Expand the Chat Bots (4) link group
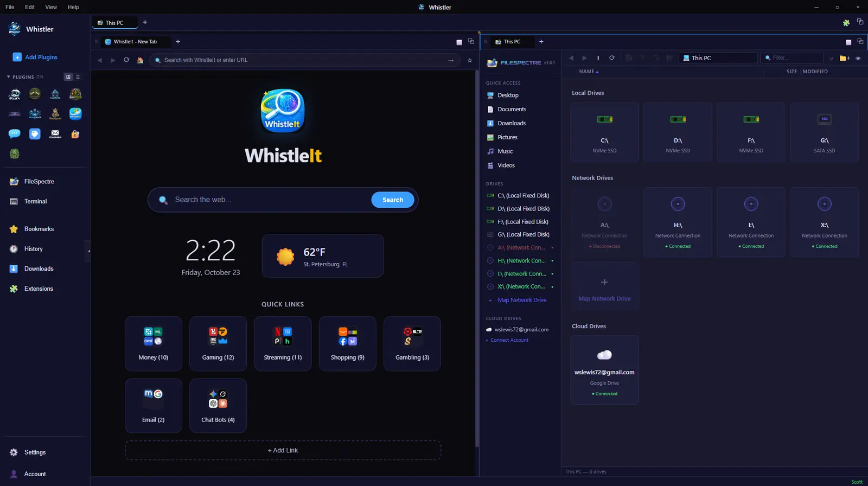 pyautogui.click(x=218, y=406)
